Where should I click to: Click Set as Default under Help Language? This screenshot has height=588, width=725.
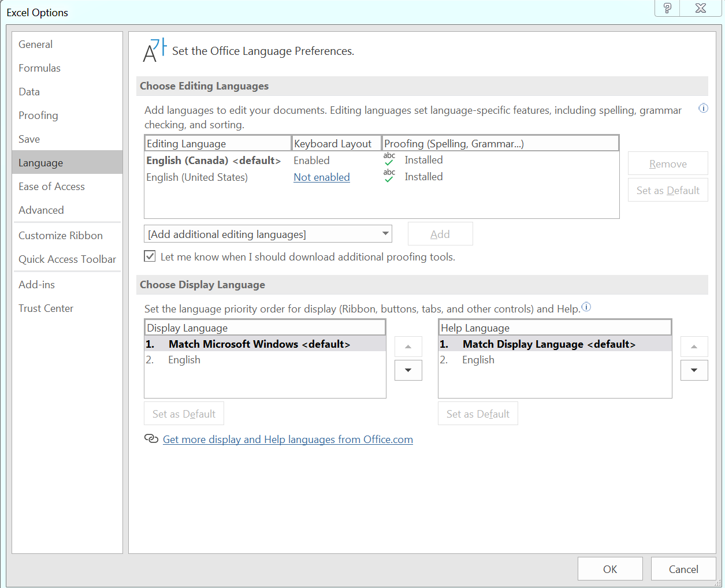tap(478, 414)
